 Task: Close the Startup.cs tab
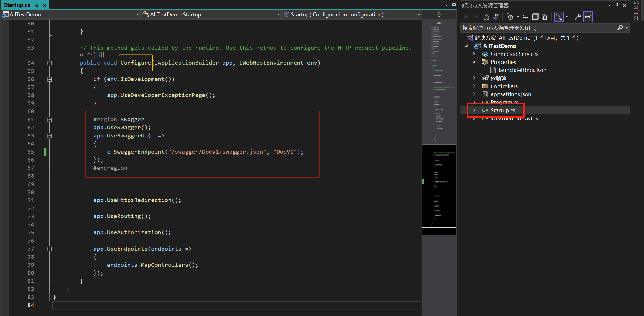44,5
